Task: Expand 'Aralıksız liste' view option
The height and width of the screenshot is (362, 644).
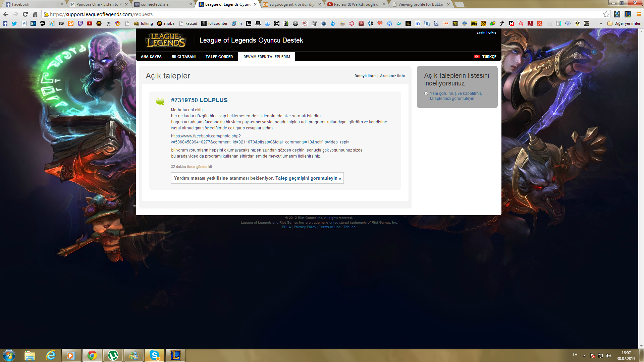Action: 392,75
